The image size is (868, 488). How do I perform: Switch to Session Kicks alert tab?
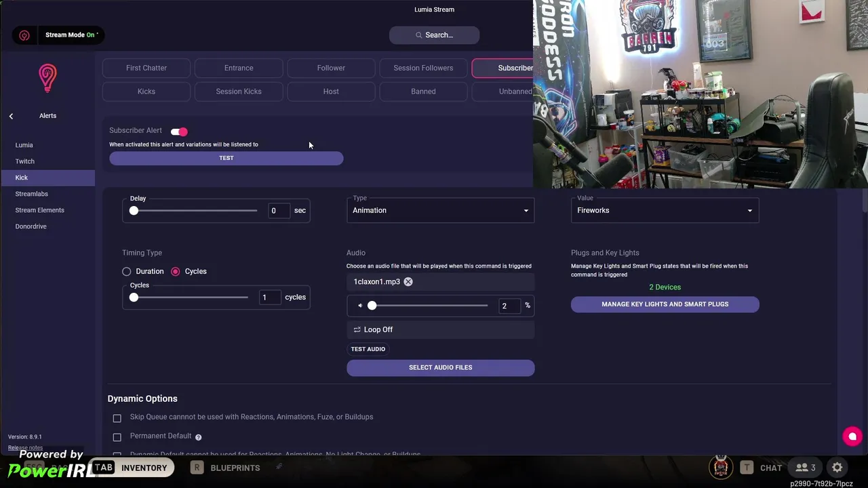coord(239,91)
